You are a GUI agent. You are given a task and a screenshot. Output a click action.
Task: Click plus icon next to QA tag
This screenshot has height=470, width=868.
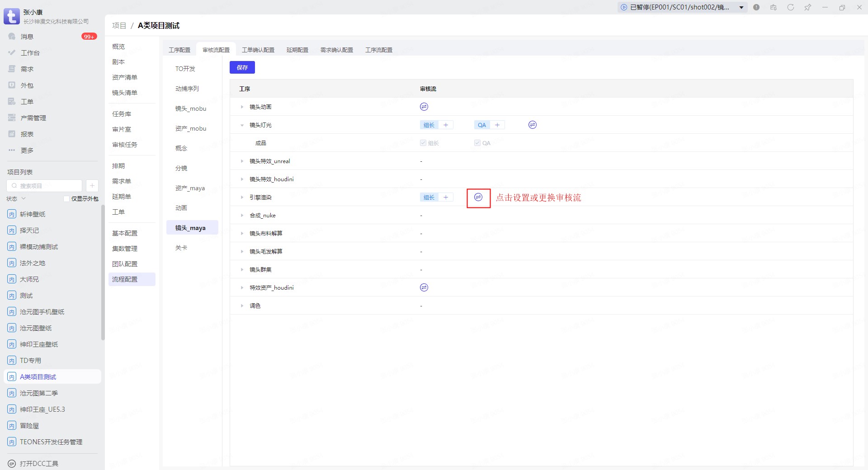click(x=497, y=125)
